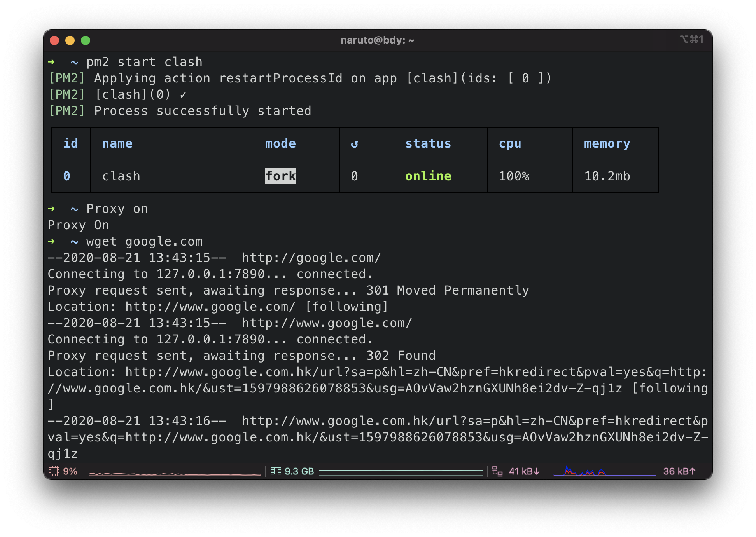Click the yellow minimize button
The width and height of the screenshot is (756, 537).
pos(69,40)
